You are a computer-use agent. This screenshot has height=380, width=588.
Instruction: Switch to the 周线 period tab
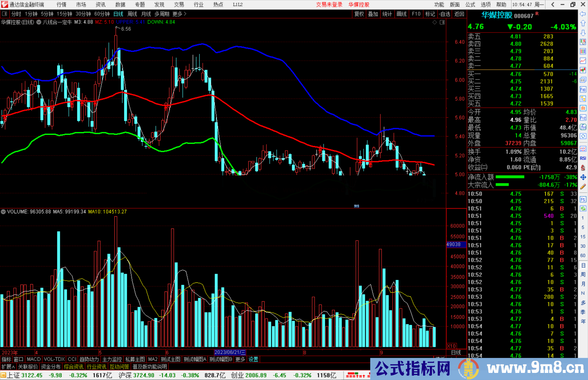point(132,14)
